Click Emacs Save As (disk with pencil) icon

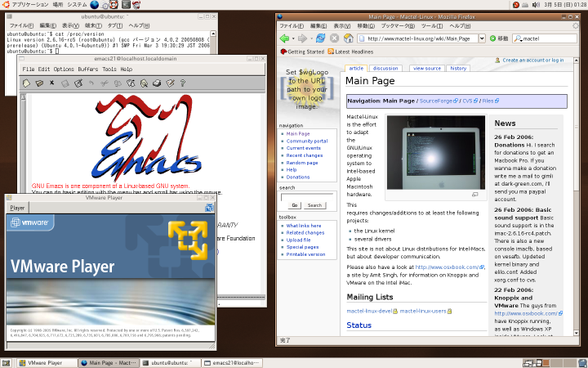tap(78, 83)
